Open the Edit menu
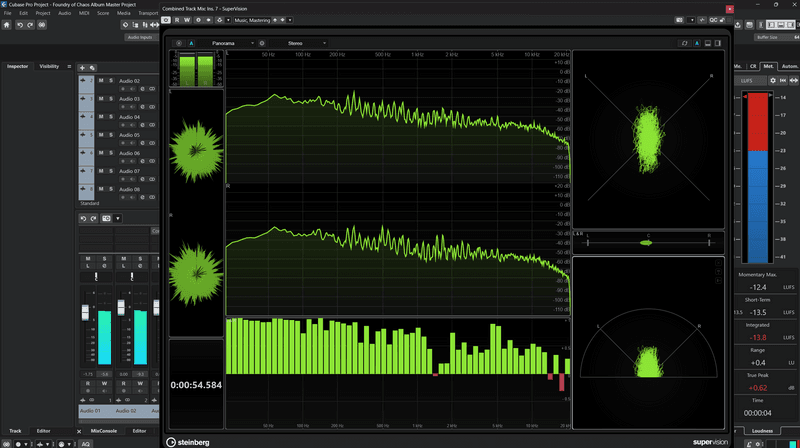800x448 pixels. [23, 13]
